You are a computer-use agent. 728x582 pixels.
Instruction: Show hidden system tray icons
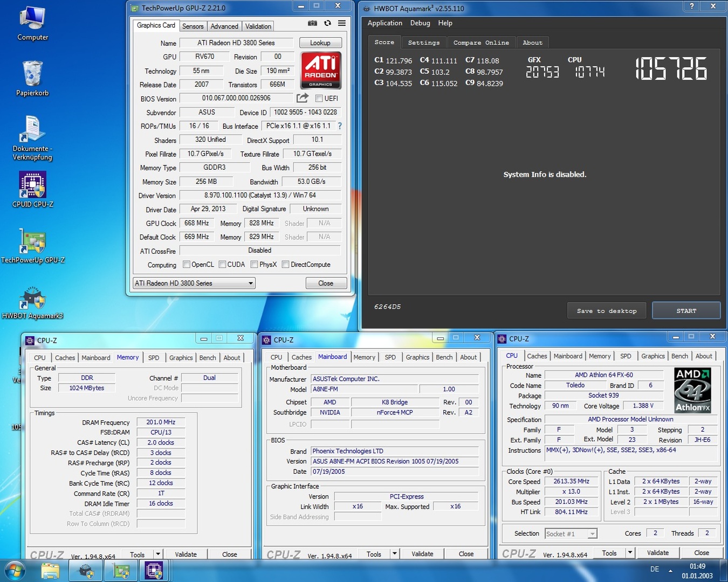tap(670, 571)
